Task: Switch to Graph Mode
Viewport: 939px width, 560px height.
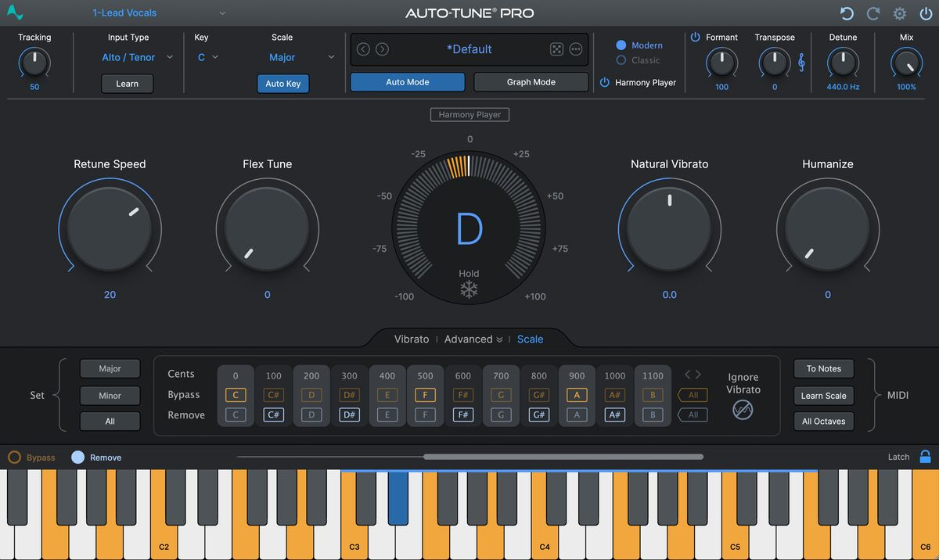Action: tap(531, 82)
